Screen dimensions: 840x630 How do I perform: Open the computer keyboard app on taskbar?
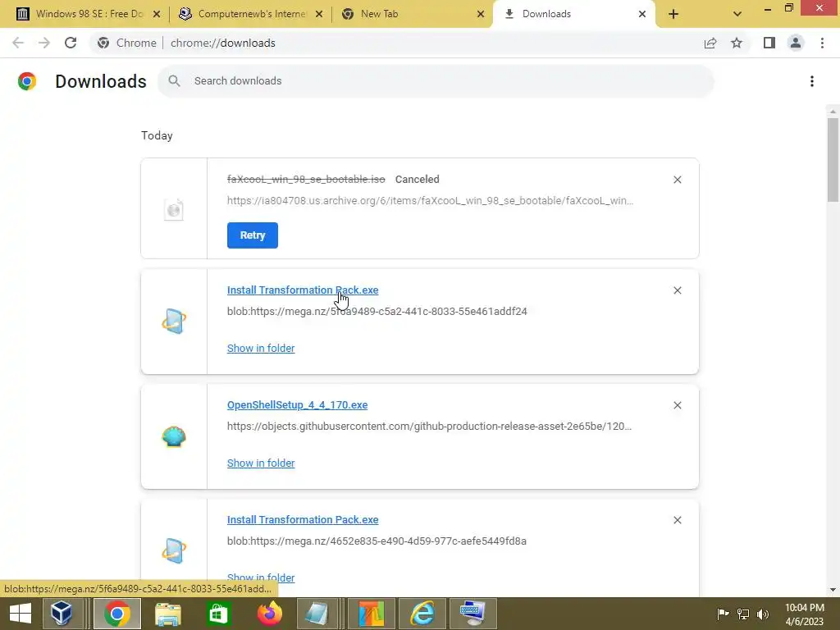pyautogui.click(x=473, y=614)
